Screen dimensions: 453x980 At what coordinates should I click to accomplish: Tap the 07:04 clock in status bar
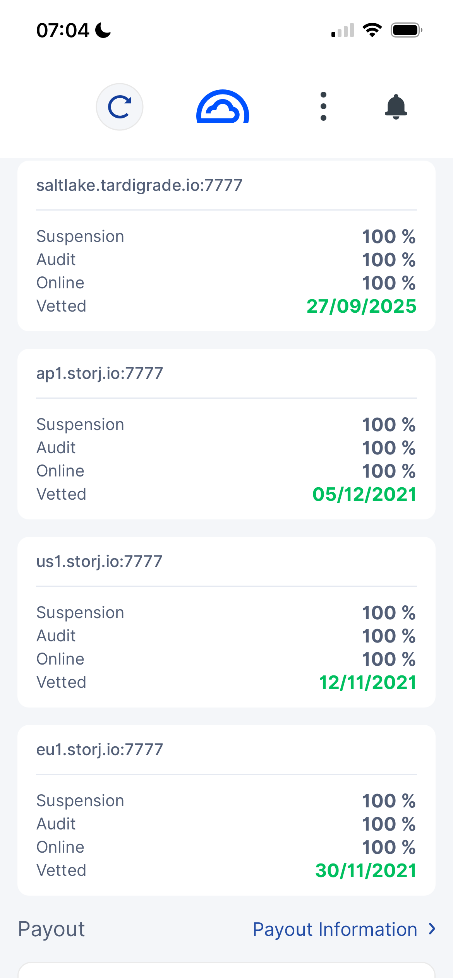(x=63, y=30)
